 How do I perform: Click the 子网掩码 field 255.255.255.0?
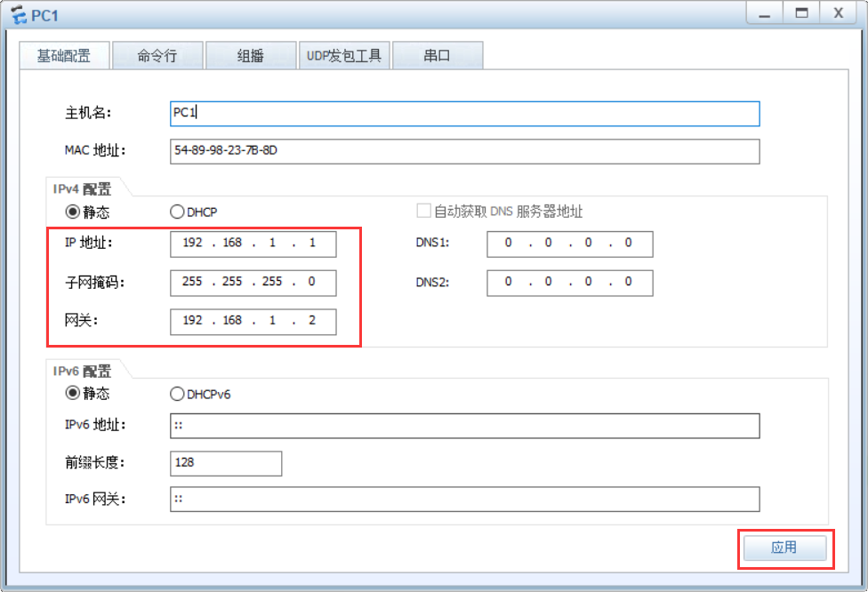tap(253, 283)
